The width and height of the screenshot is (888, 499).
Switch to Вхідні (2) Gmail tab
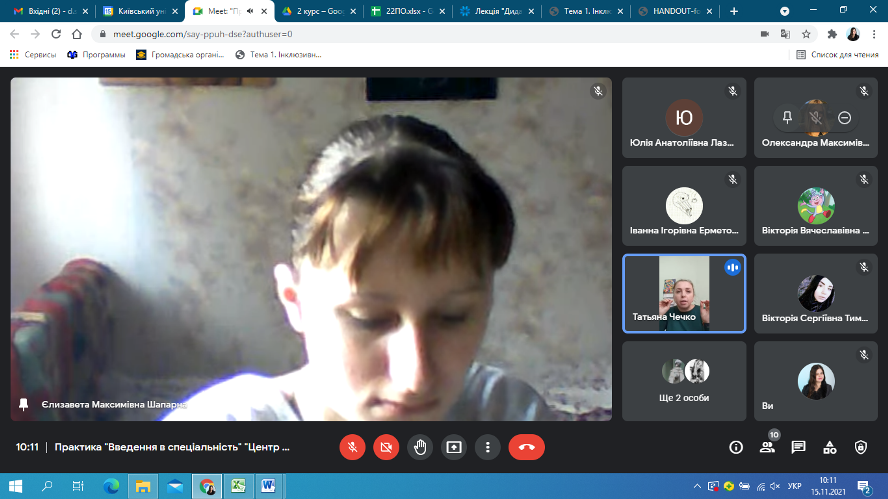coord(50,11)
